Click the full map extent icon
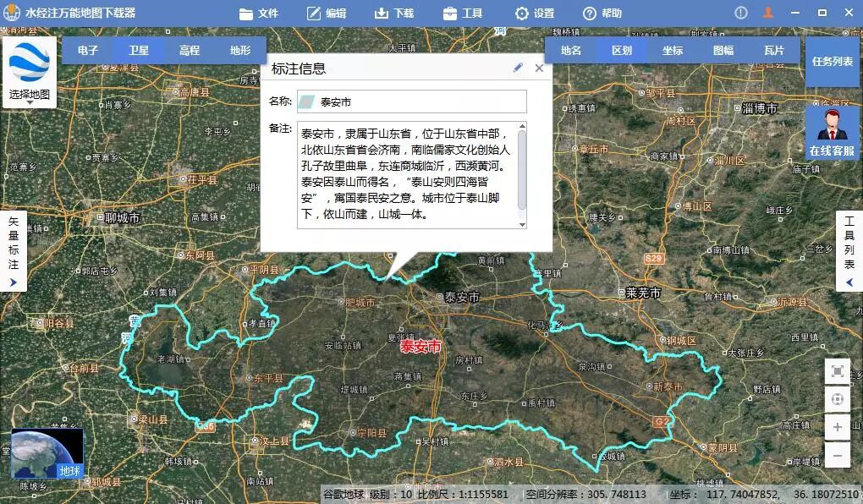 [x=838, y=370]
